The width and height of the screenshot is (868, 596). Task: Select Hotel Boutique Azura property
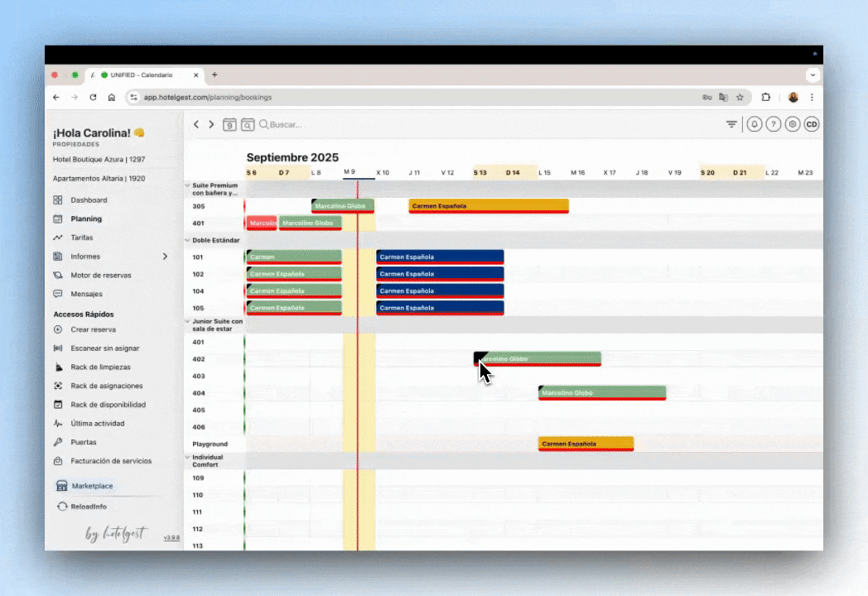tap(99, 160)
